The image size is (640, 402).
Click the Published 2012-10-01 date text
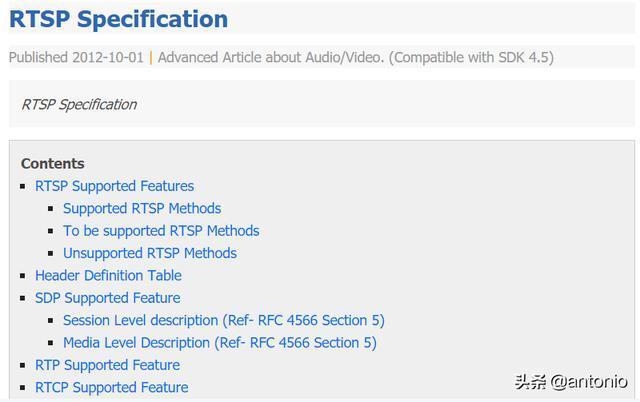(76, 57)
